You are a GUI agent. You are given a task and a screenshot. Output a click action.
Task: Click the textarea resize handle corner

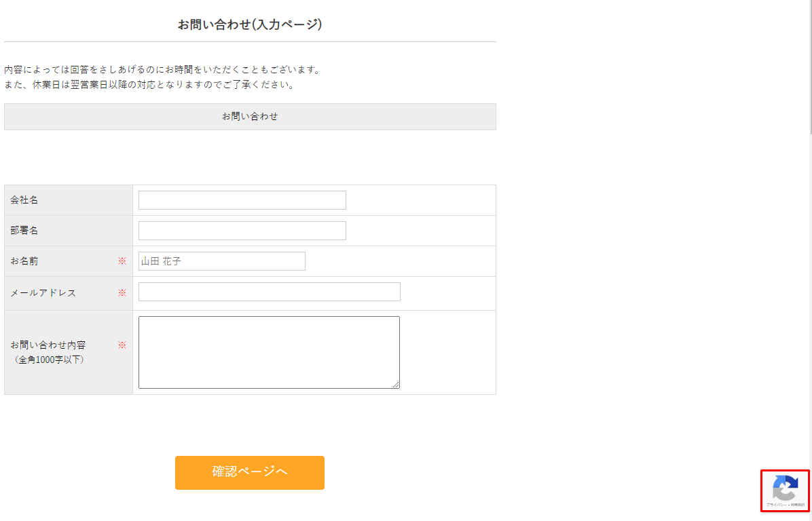pos(396,385)
